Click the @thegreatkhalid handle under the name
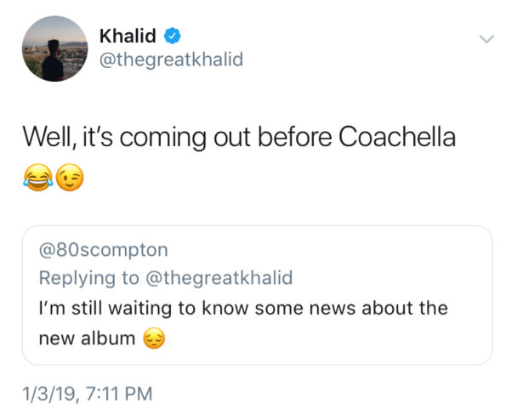This screenshot has width=506, height=420. (171, 60)
